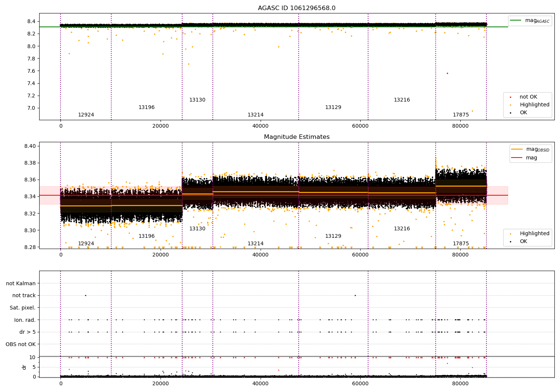Click y-axis tick 8.0 in top plot
This screenshot has height=392, width=560.
coord(32,46)
